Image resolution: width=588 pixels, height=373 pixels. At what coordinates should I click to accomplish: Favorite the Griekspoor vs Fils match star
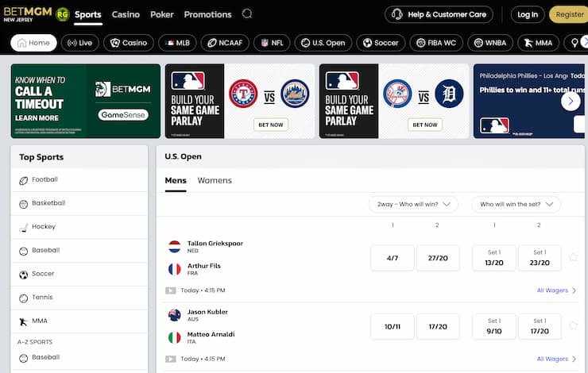pyautogui.click(x=573, y=257)
